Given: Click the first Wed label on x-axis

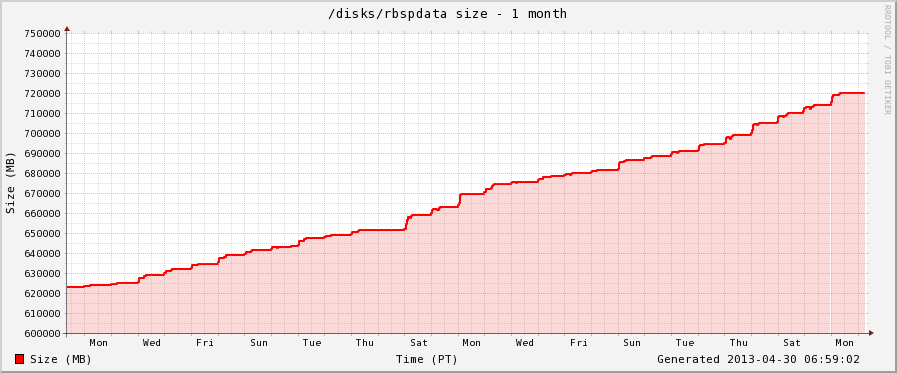Looking at the screenshot, I should [152, 343].
